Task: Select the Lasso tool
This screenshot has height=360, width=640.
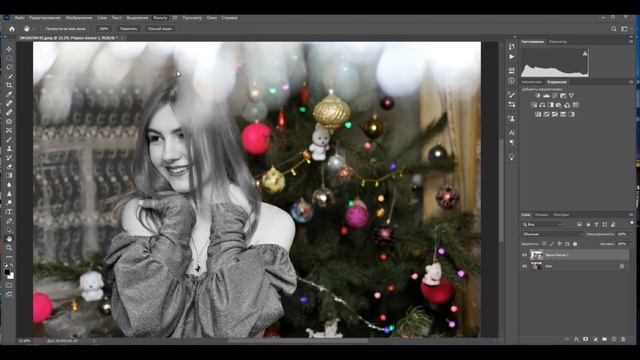Action: coord(9,67)
